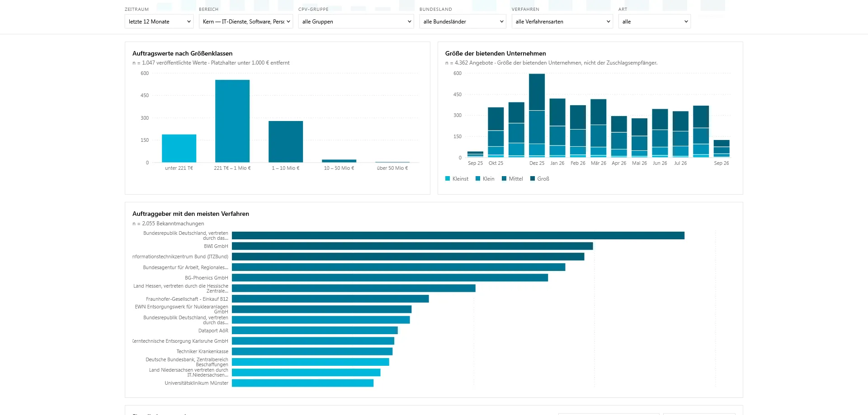This screenshot has height=415, width=868.
Task: Click the stacked bar for Dez 25
Action: (537, 116)
